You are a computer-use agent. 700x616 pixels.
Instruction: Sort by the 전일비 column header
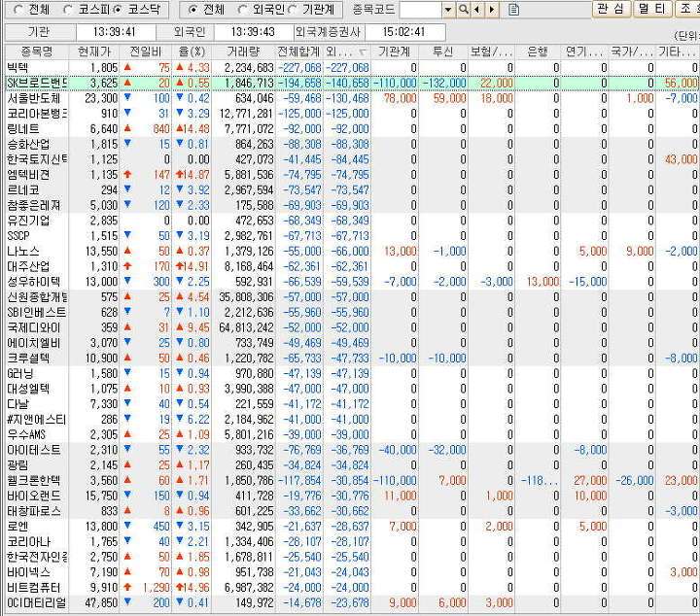pyautogui.click(x=146, y=51)
